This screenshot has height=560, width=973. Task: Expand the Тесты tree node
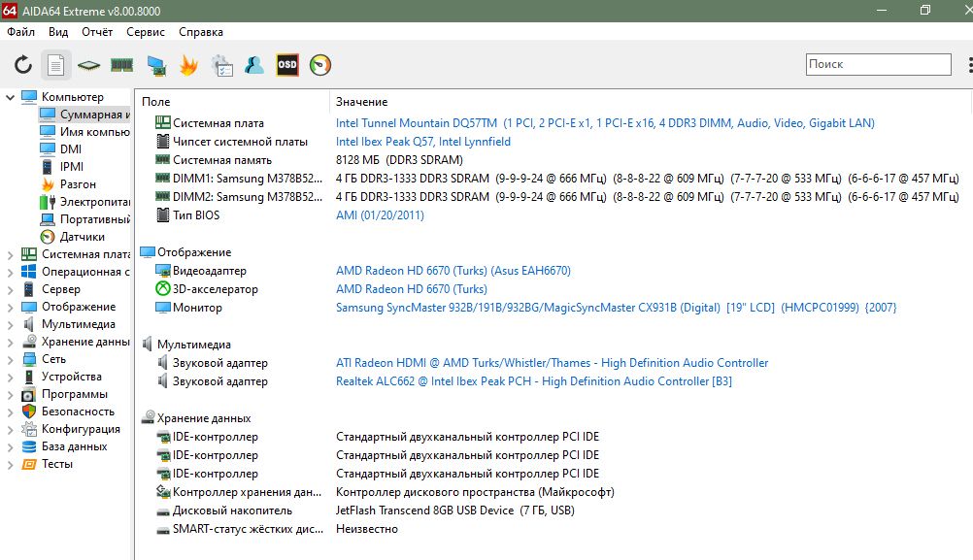coord(10,464)
